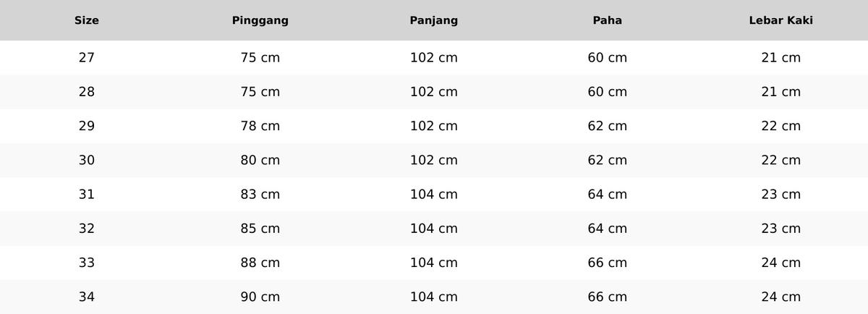868x314 pixels.
Task: Select the Panjang cell for size 33
Action: point(434,263)
